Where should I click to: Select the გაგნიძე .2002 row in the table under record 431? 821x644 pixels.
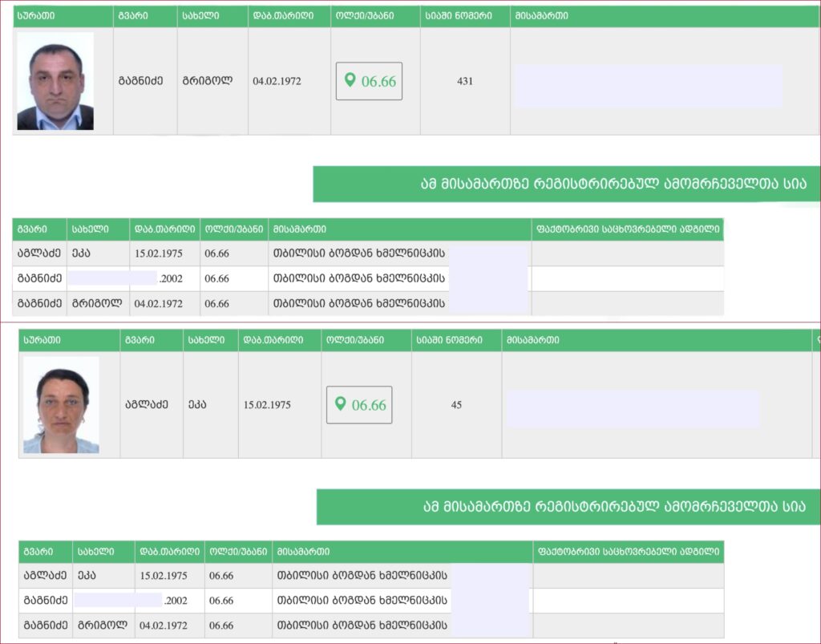368,278
